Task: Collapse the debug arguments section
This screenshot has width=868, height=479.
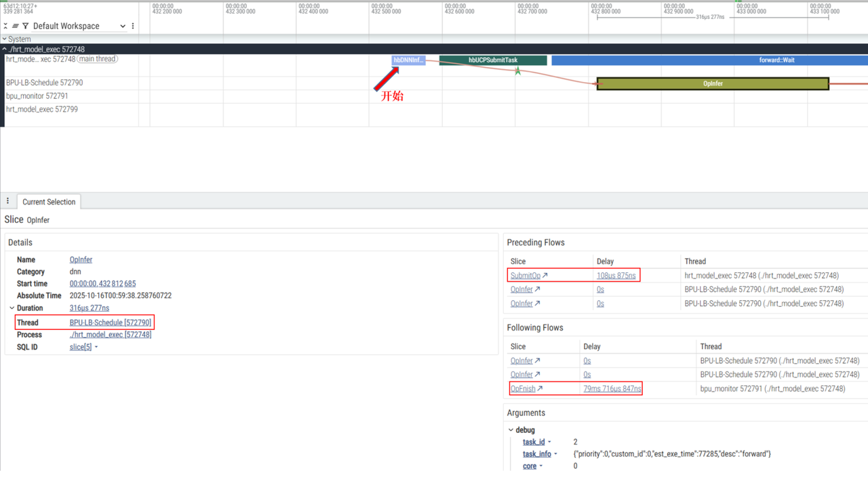Action: (x=511, y=430)
